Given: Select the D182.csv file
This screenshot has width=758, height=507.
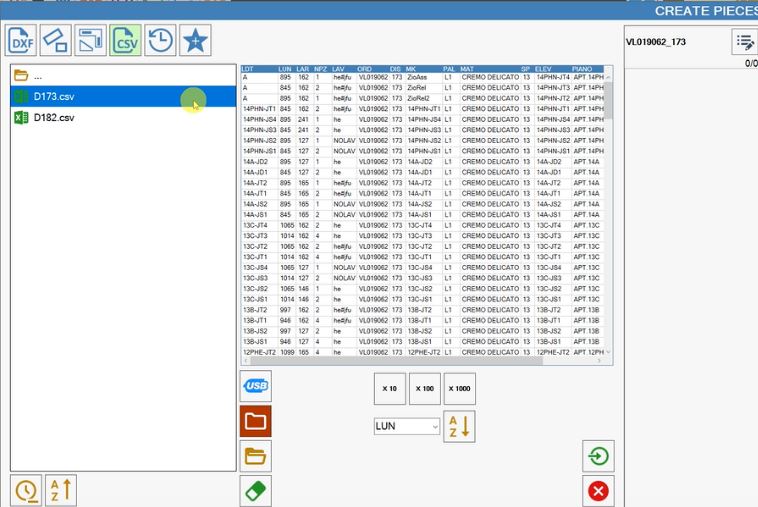Looking at the screenshot, I should [123, 117].
